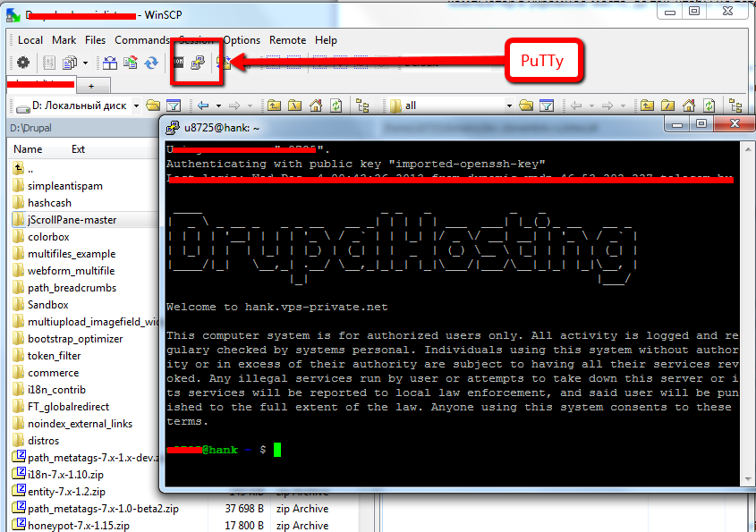Open PuTTY window system menu icon

click(173, 128)
